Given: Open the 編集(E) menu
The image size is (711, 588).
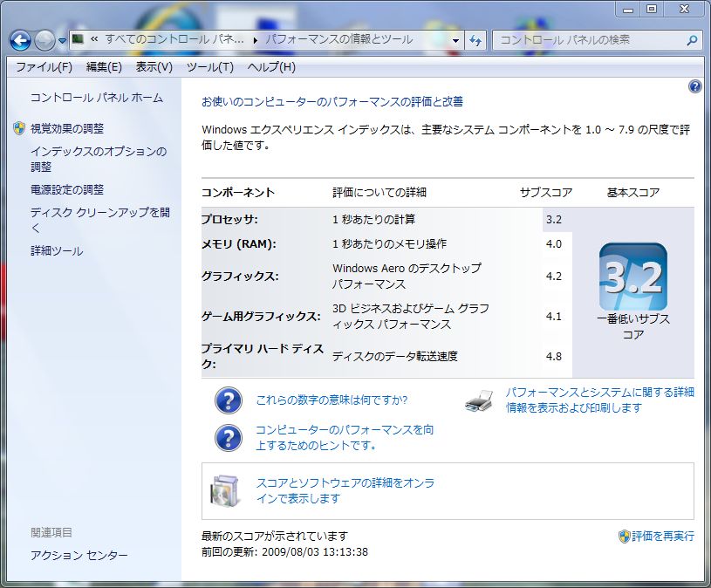Looking at the screenshot, I should pos(104,67).
